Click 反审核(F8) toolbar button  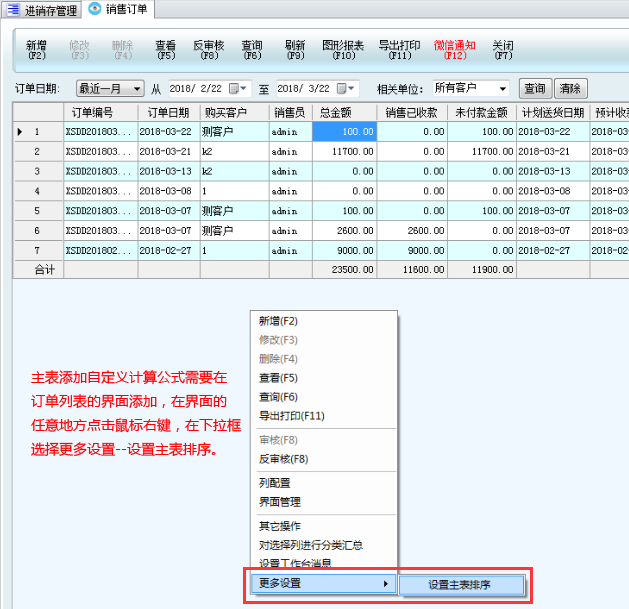[x=208, y=50]
